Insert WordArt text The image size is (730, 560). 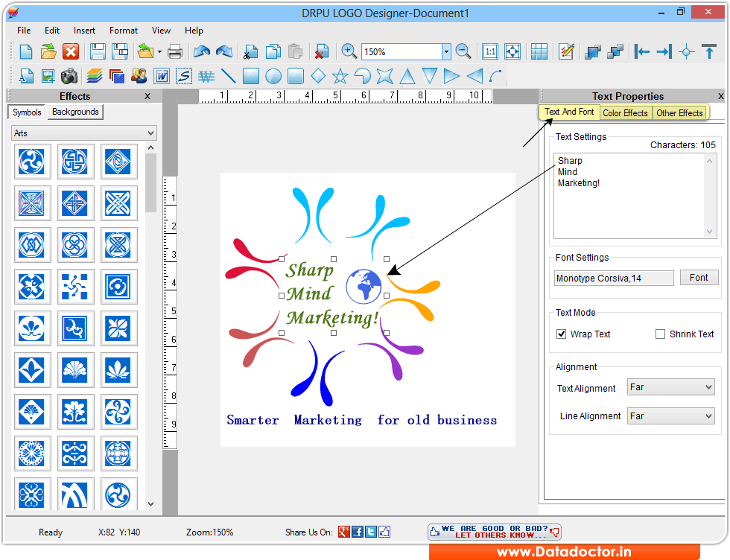[206, 75]
